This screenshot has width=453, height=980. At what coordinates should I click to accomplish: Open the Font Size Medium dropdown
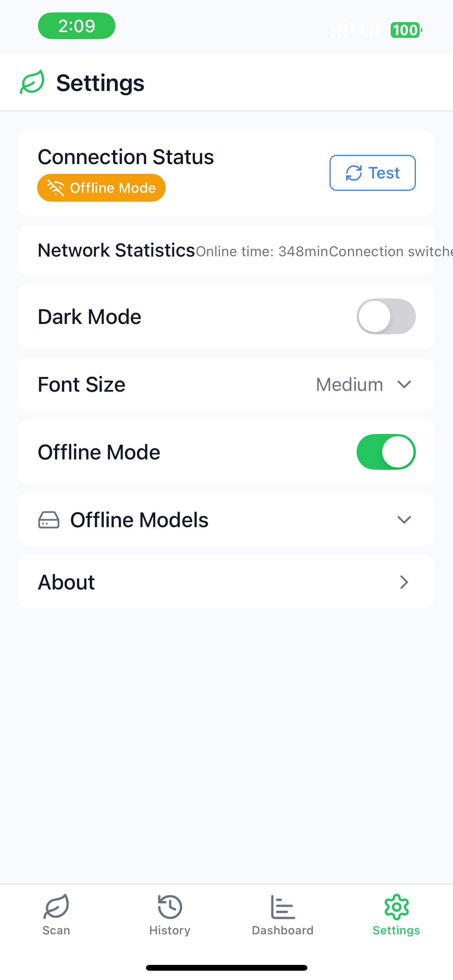(364, 385)
